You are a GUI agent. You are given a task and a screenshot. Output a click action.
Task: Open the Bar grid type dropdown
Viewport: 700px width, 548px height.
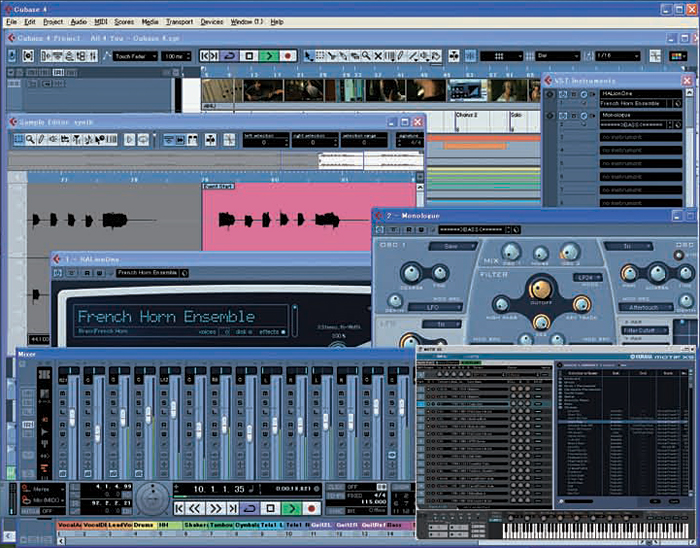pyautogui.click(x=558, y=56)
